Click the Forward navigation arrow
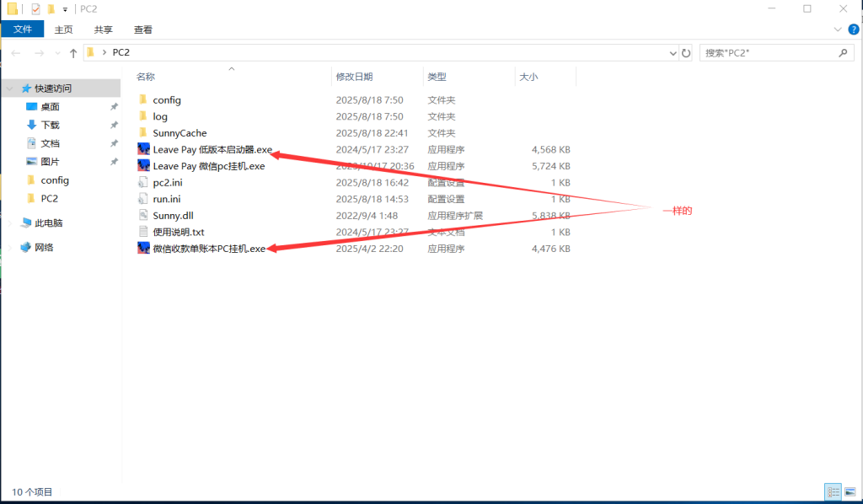The width and height of the screenshot is (863, 504). click(x=39, y=53)
